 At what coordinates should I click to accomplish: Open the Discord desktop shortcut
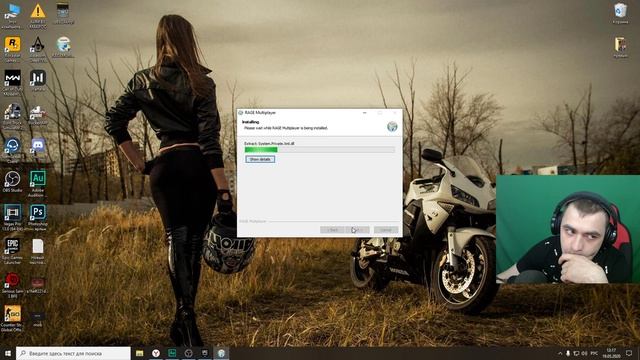point(38,147)
